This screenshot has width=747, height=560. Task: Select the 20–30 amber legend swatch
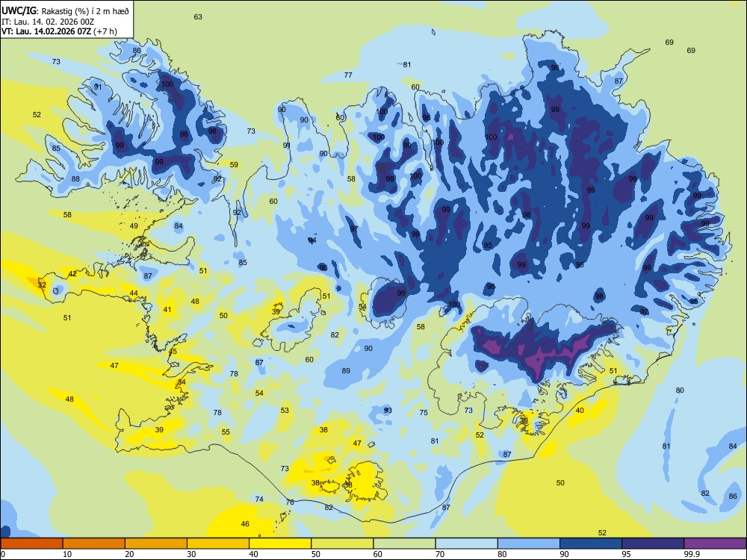(x=156, y=544)
